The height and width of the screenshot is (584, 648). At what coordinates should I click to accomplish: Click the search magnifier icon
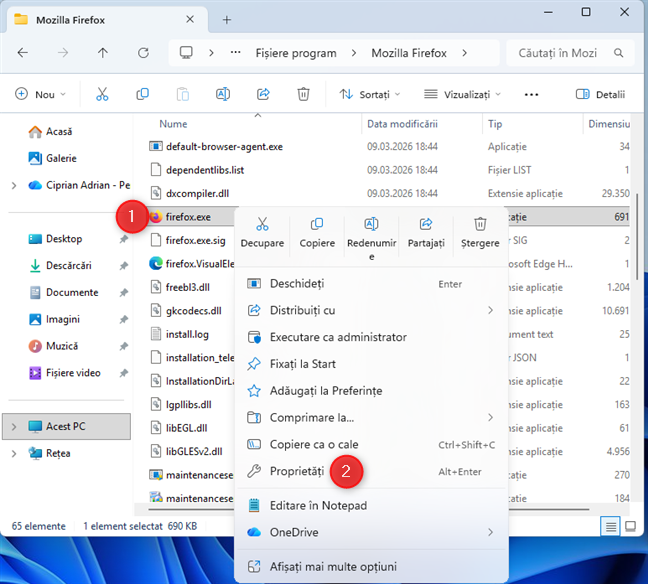[x=618, y=53]
